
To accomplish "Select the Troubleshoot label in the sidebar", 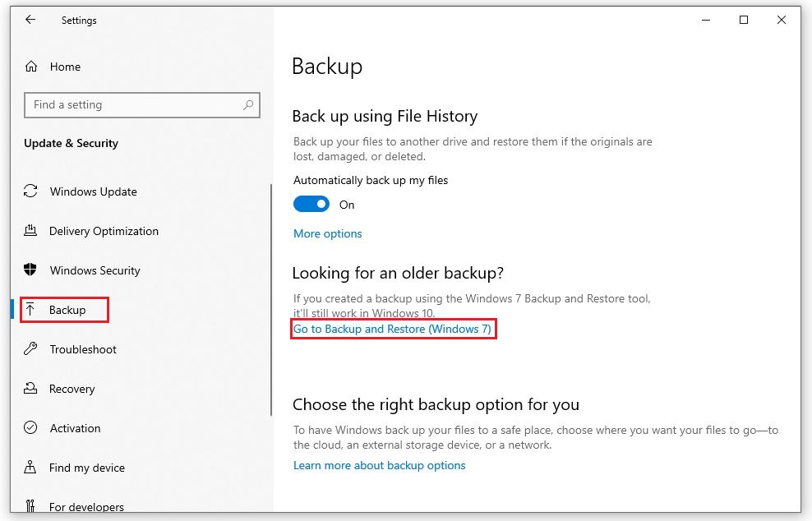I will [x=83, y=349].
